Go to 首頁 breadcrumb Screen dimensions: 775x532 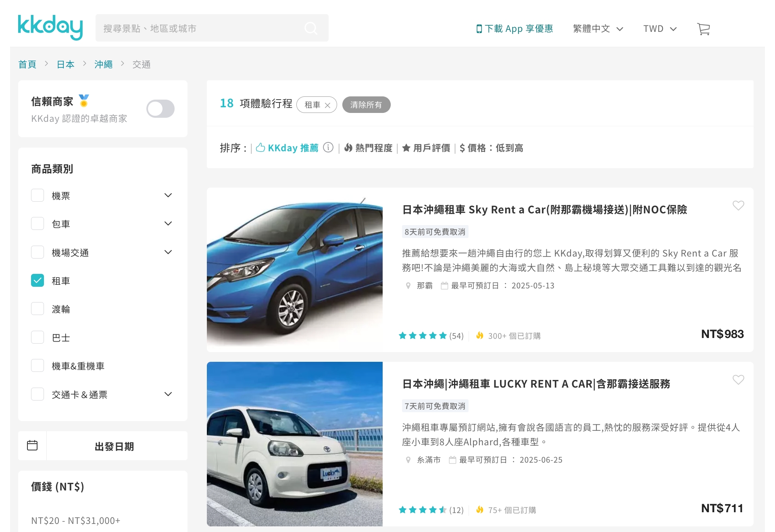click(27, 65)
